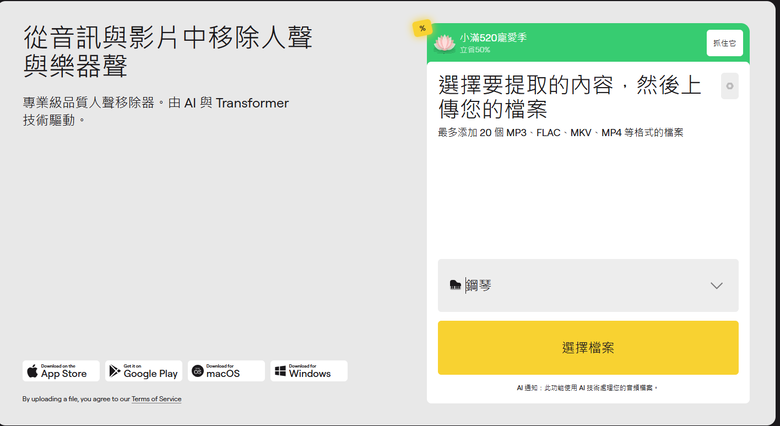The image size is (780, 426).
Task: Click the AI 通知 notice text
Action: tap(587, 388)
